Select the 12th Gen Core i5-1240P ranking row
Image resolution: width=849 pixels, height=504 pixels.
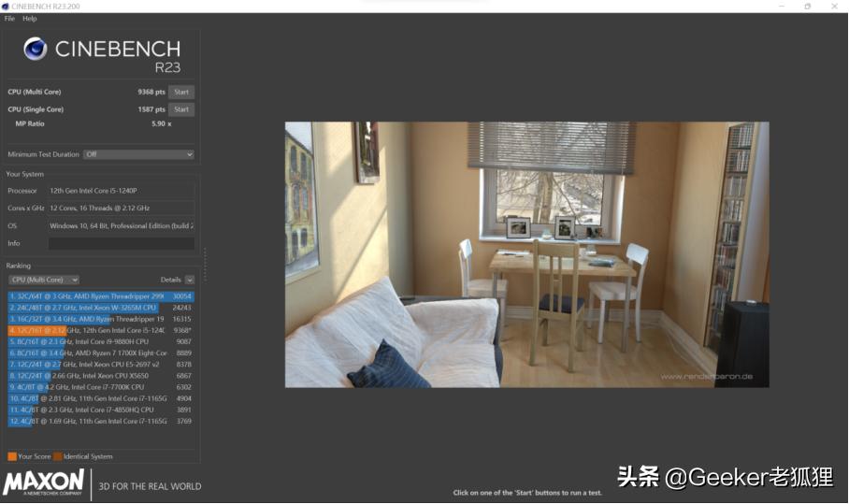101,330
